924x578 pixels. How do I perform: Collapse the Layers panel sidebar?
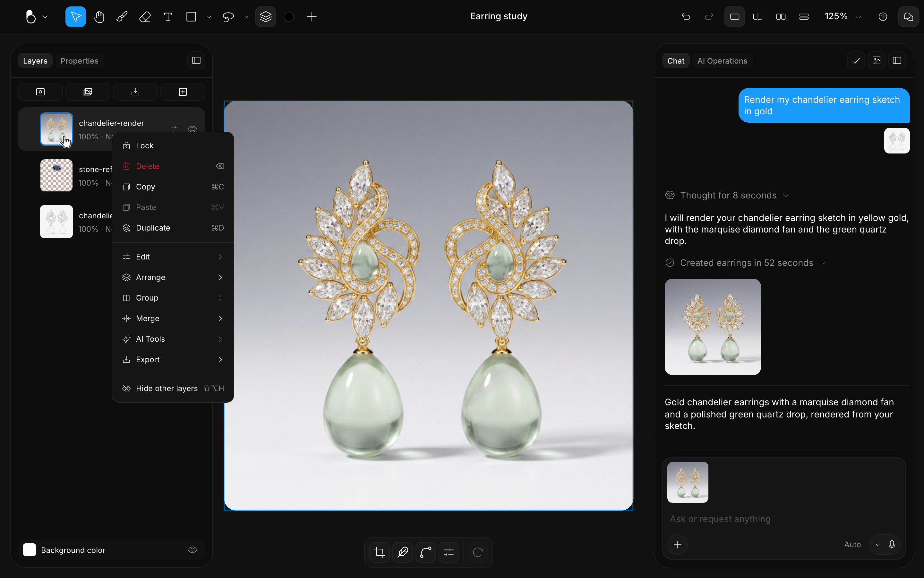(x=196, y=60)
